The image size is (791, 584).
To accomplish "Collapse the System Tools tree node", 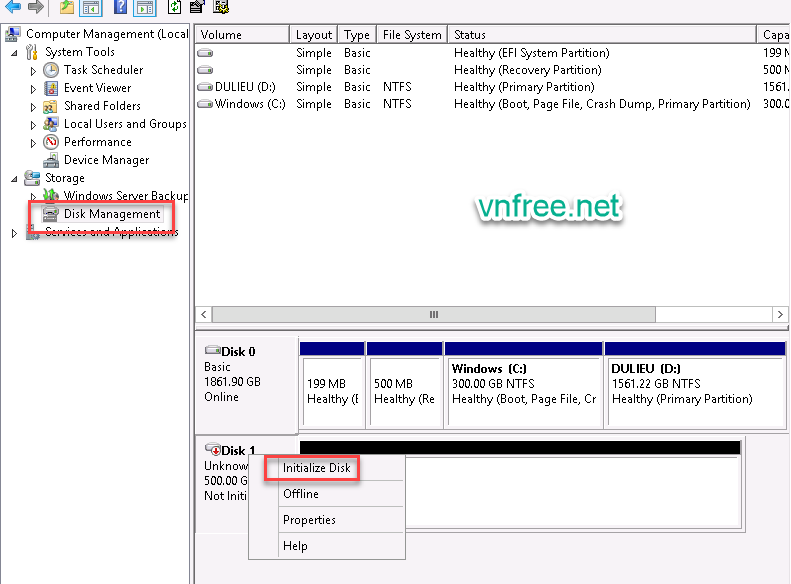I will click(14, 53).
